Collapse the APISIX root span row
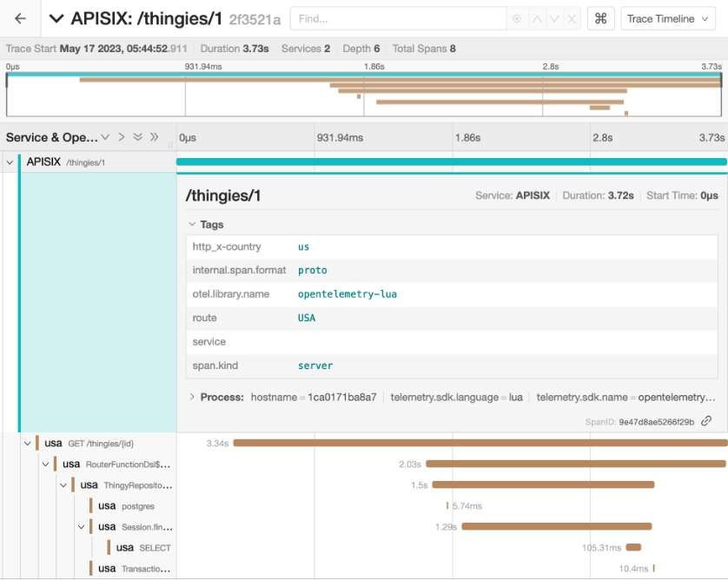This screenshot has width=728, height=580. (x=10, y=161)
